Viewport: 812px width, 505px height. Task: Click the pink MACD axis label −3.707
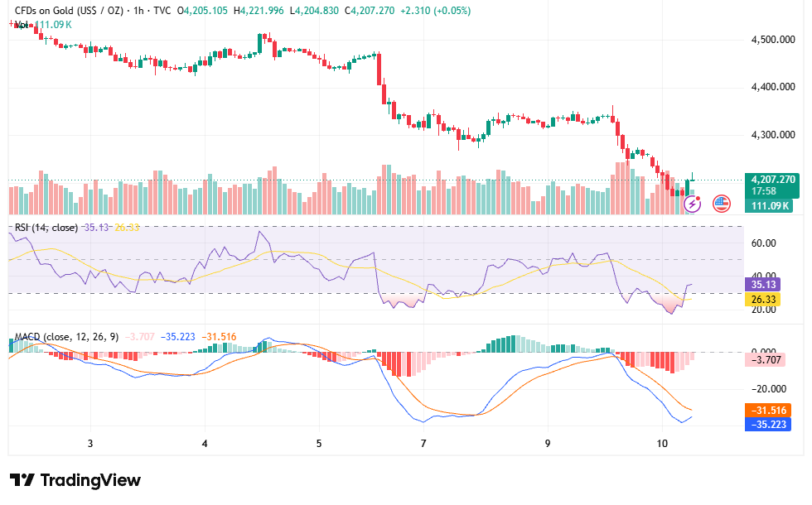tap(765, 359)
